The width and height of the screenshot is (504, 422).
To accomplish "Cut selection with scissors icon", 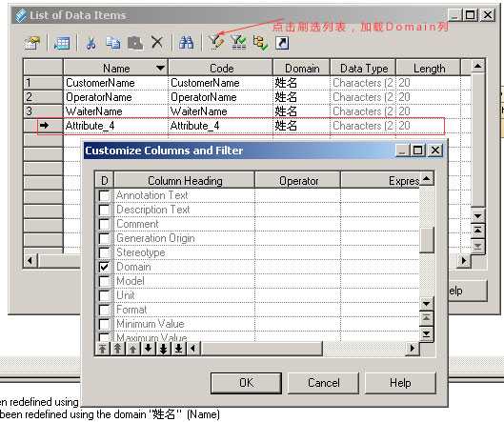I will click(x=91, y=43).
